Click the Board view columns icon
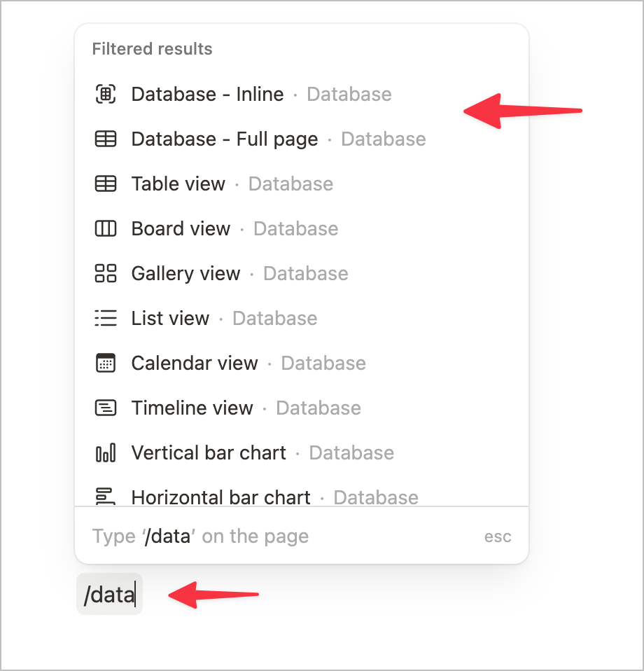This screenshot has height=671, width=644. pos(106,228)
